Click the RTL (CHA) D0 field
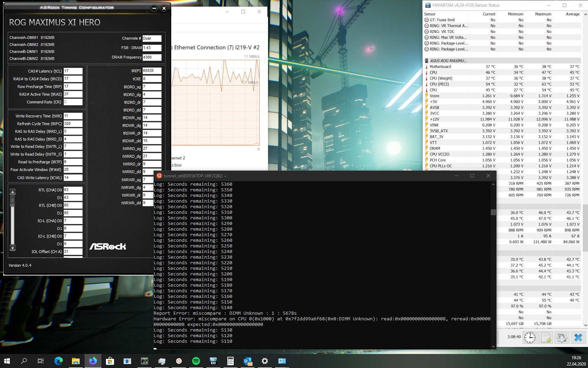The height and width of the screenshot is (368, 588). (x=73, y=190)
